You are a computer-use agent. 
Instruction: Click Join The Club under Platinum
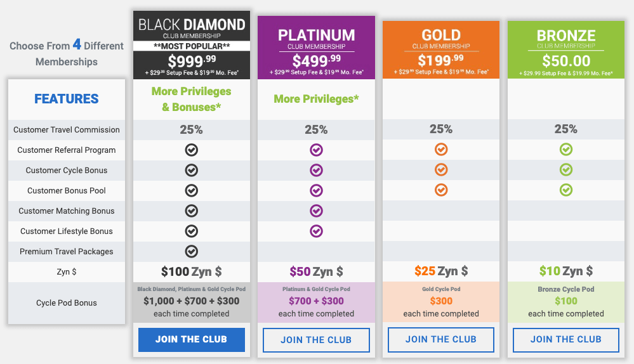(316, 340)
